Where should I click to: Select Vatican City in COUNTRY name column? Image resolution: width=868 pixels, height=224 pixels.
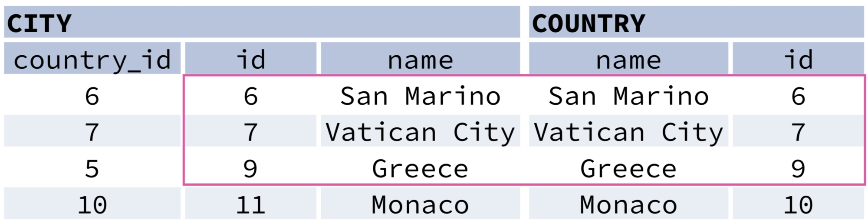(x=628, y=132)
